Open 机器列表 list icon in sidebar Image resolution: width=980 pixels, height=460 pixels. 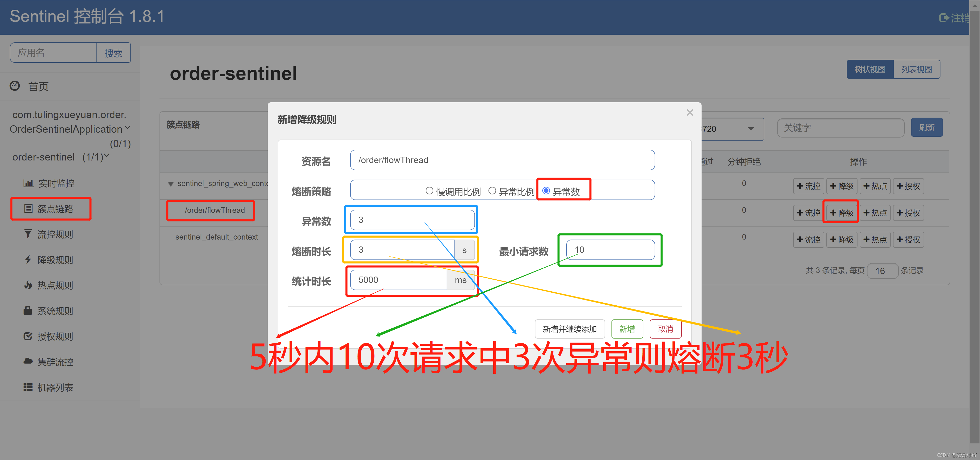tap(28, 387)
